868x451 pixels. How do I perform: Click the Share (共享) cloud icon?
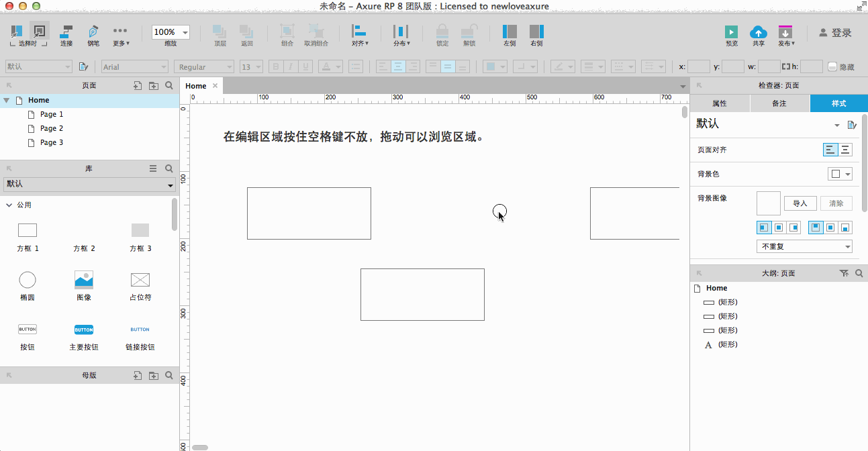(758, 32)
